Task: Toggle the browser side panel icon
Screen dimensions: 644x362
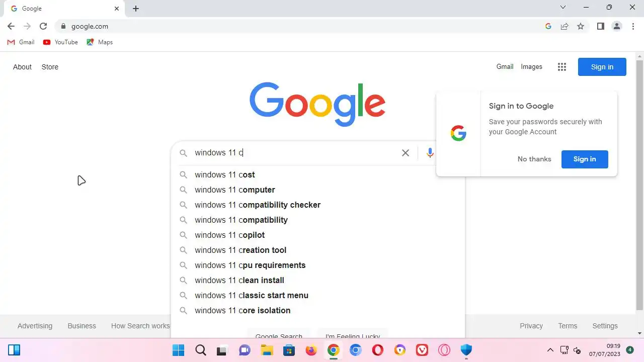Action: pyautogui.click(x=600, y=26)
